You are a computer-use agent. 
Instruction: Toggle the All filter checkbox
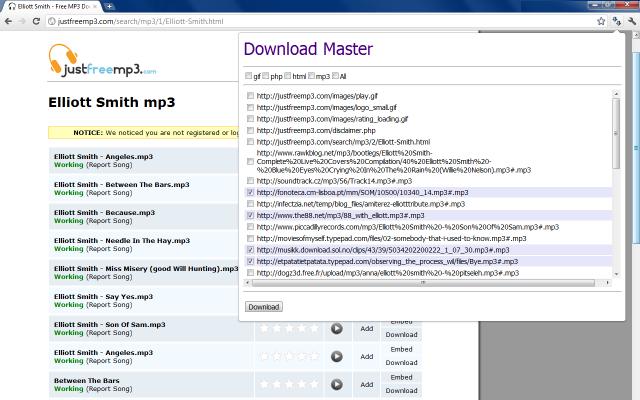tap(336, 76)
